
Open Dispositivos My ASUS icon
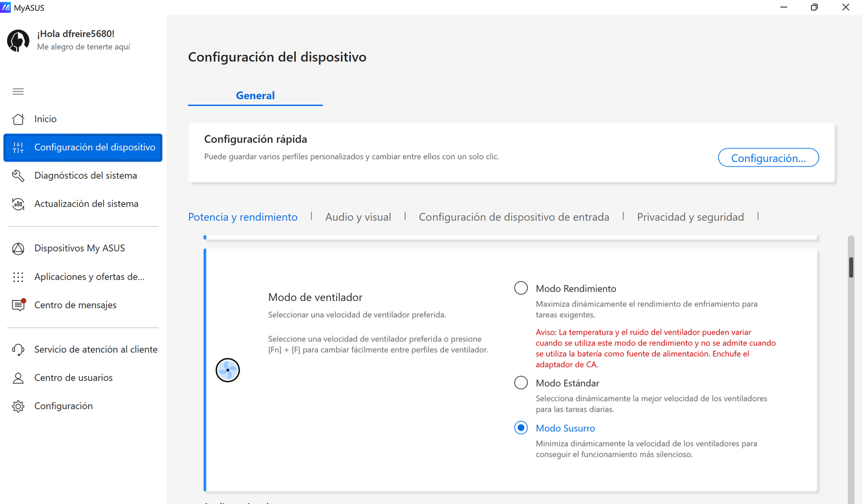[18, 248]
